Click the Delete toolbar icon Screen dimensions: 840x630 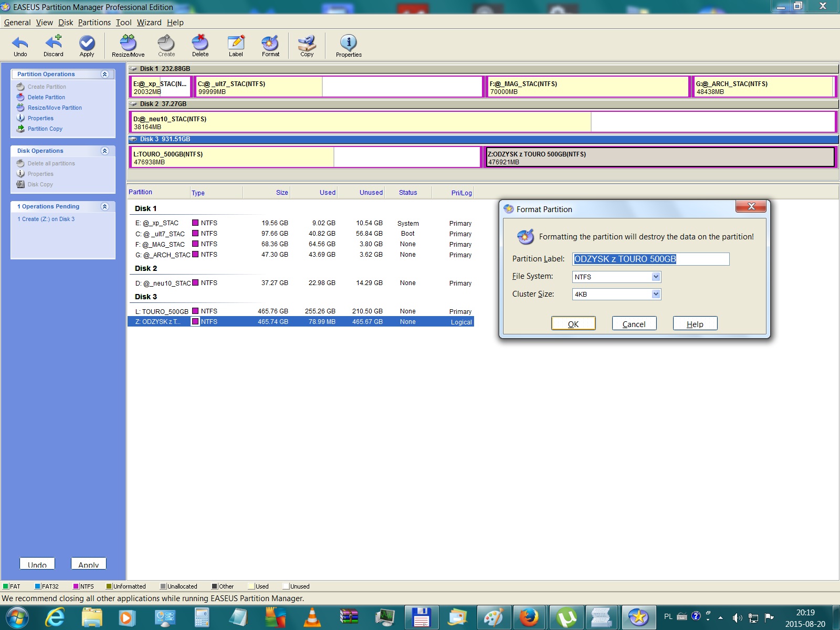pyautogui.click(x=200, y=46)
